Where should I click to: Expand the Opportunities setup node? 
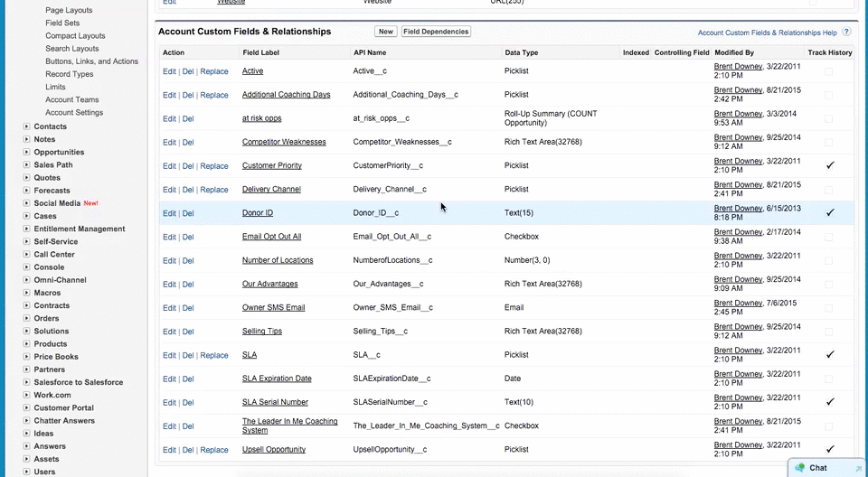(26, 152)
